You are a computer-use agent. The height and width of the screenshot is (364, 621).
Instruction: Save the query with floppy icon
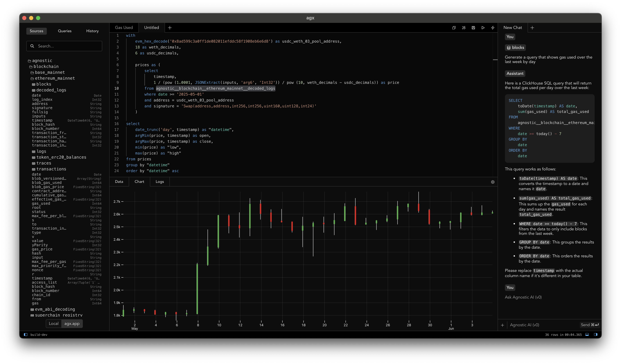point(473,28)
